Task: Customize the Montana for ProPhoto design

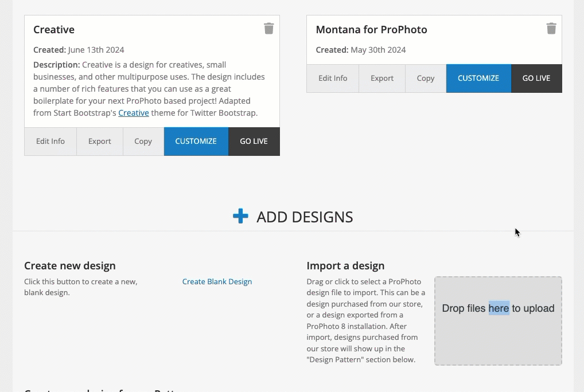Action: coord(478,79)
